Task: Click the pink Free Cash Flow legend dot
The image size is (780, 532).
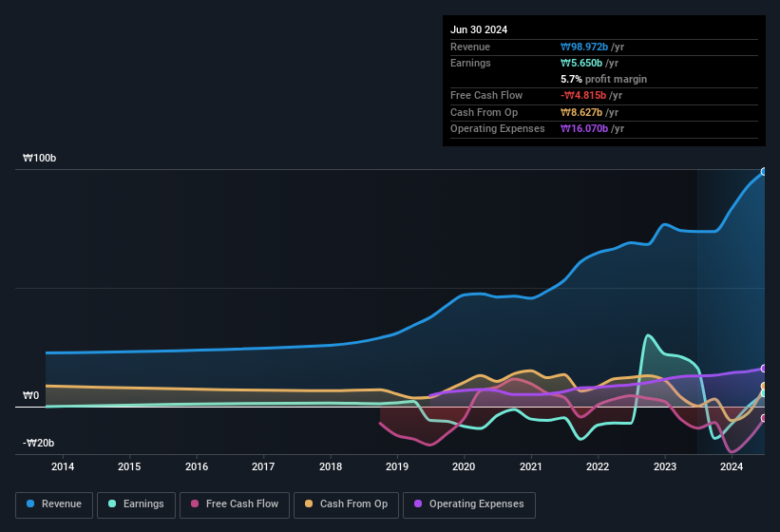Action: pyautogui.click(x=195, y=503)
